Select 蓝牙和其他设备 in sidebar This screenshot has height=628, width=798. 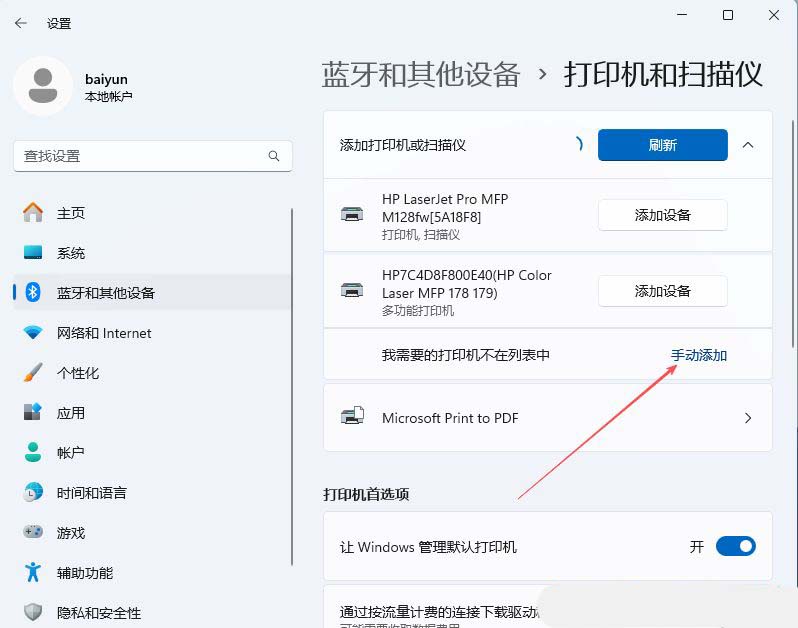152,292
